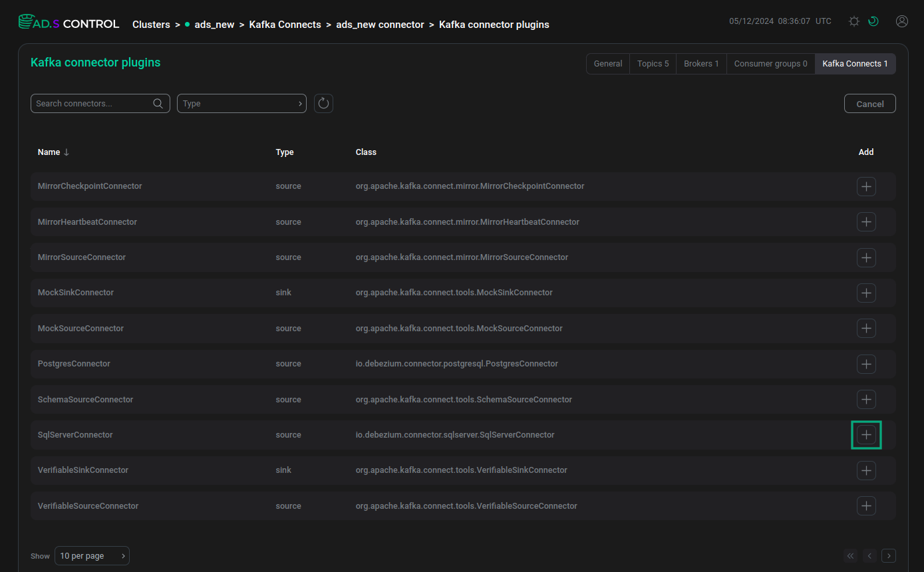The height and width of the screenshot is (572, 924).
Task: Select the MirrorSourceConnector name cell
Action: [82, 257]
